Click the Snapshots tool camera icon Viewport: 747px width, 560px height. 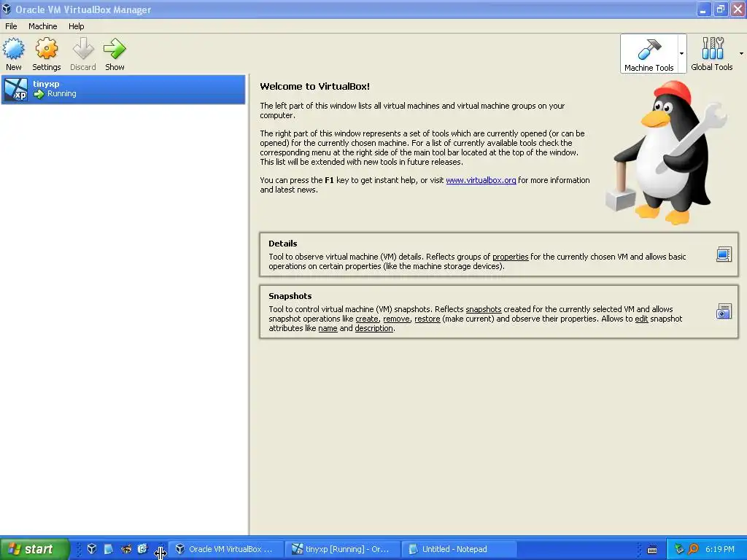(x=724, y=311)
